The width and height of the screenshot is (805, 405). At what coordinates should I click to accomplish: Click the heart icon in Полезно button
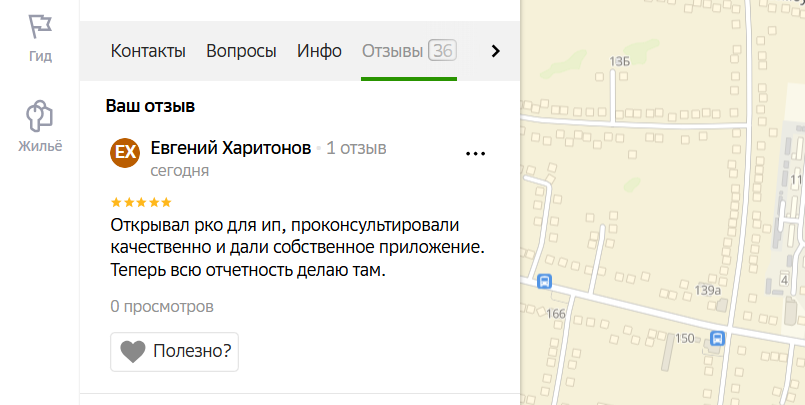click(x=132, y=352)
